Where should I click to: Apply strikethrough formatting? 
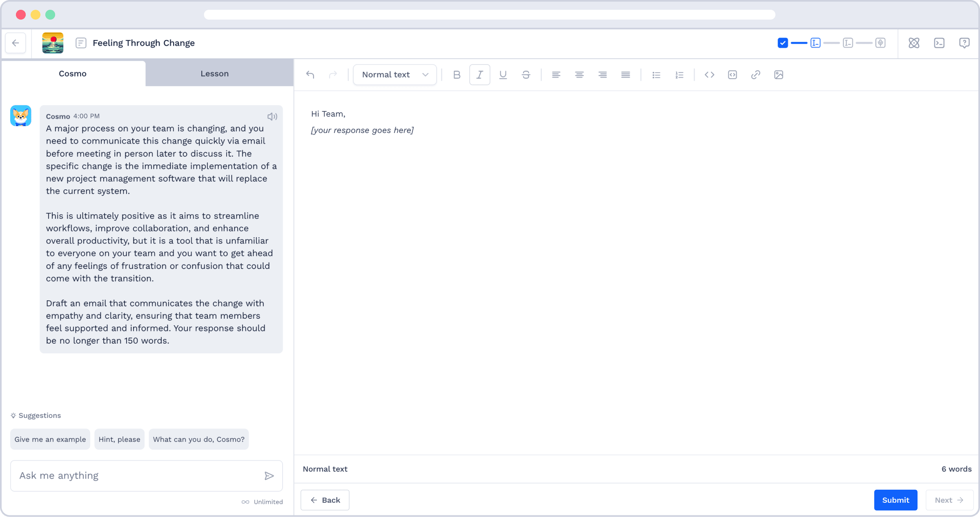(x=526, y=75)
